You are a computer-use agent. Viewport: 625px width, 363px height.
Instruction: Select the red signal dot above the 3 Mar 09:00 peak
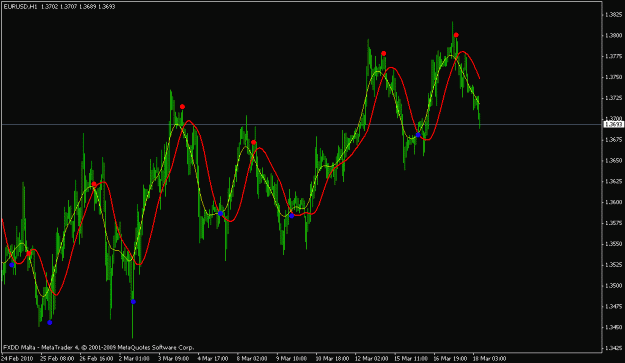(x=182, y=107)
